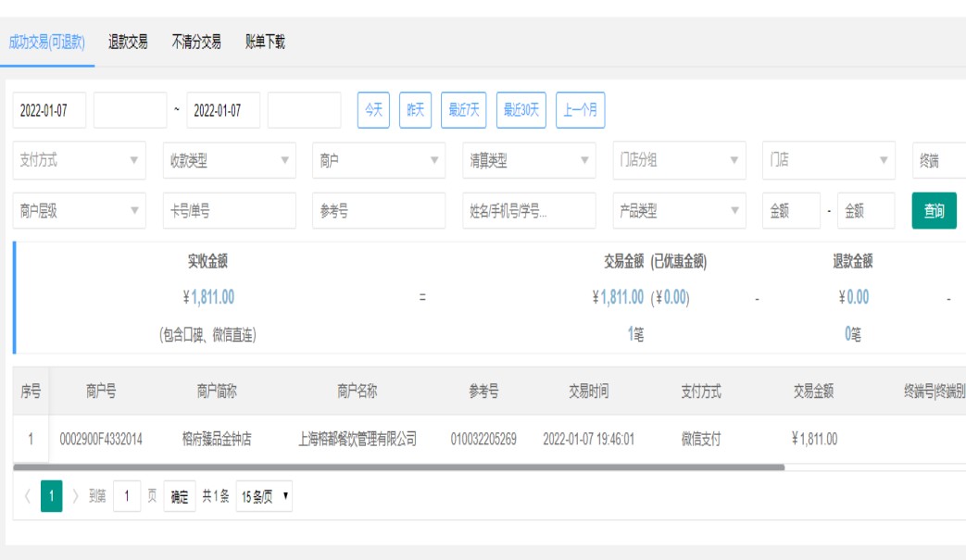The width and height of the screenshot is (966, 560).
Task: Click the 上一个月 button
Action: (581, 110)
